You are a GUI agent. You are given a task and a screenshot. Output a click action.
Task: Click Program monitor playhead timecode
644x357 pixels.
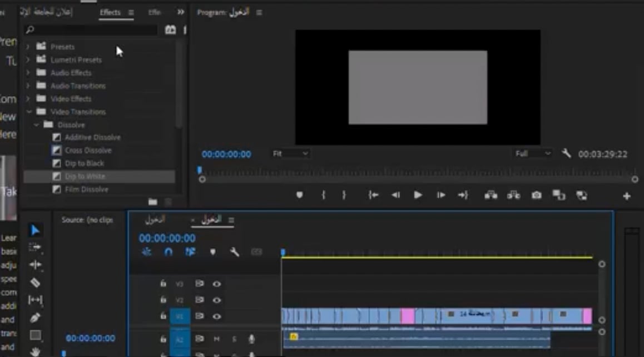[226, 154]
